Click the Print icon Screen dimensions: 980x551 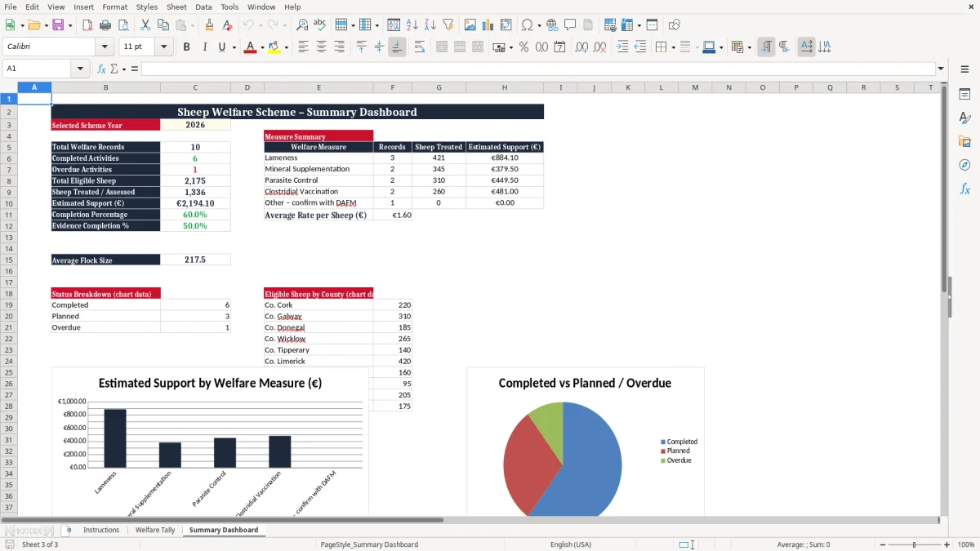click(x=105, y=25)
